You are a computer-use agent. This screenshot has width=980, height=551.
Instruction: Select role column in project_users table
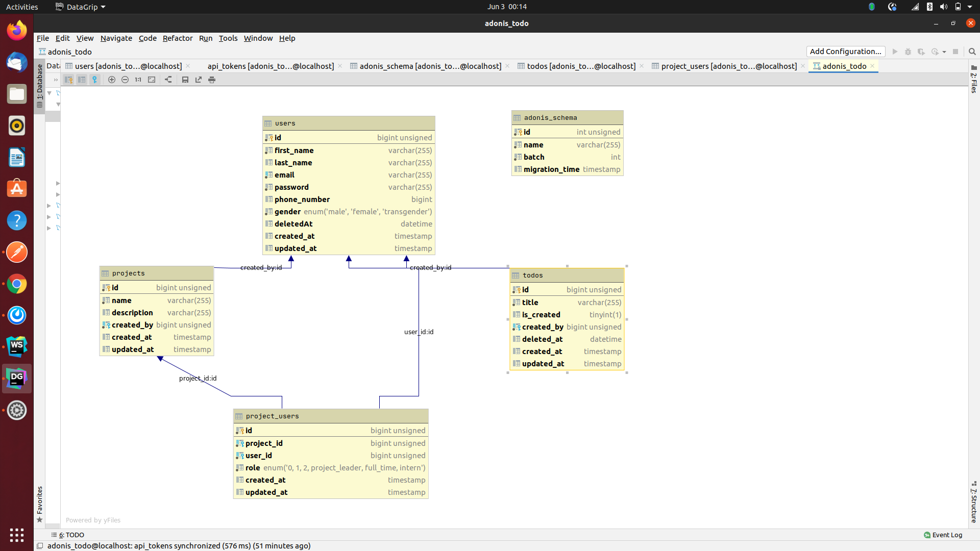[331, 468]
